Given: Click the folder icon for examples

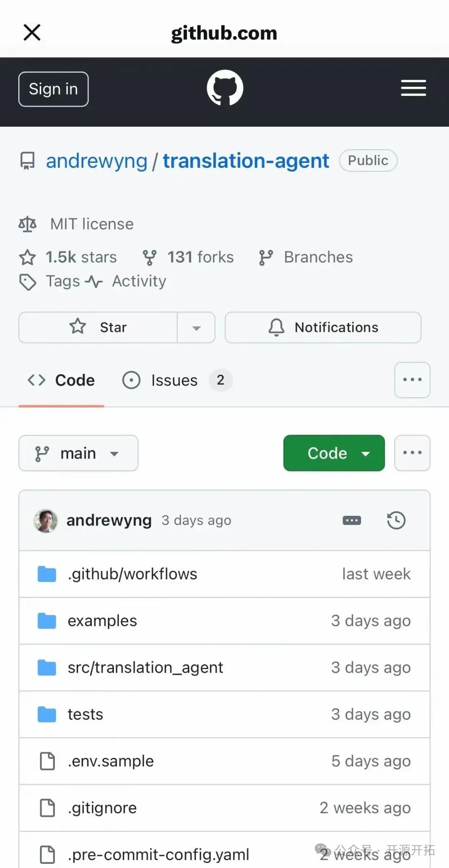Looking at the screenshot, I should click(x=47, y=621).
